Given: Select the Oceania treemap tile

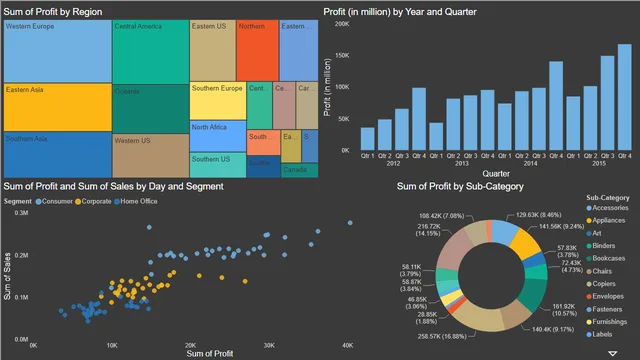Looking at the screenshot, I should tap(151, 109).
